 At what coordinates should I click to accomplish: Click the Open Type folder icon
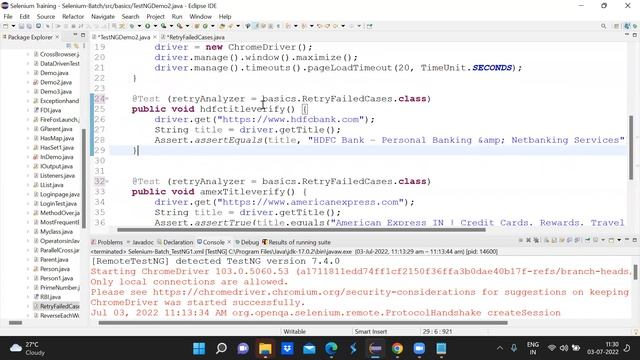coord(222,26)
